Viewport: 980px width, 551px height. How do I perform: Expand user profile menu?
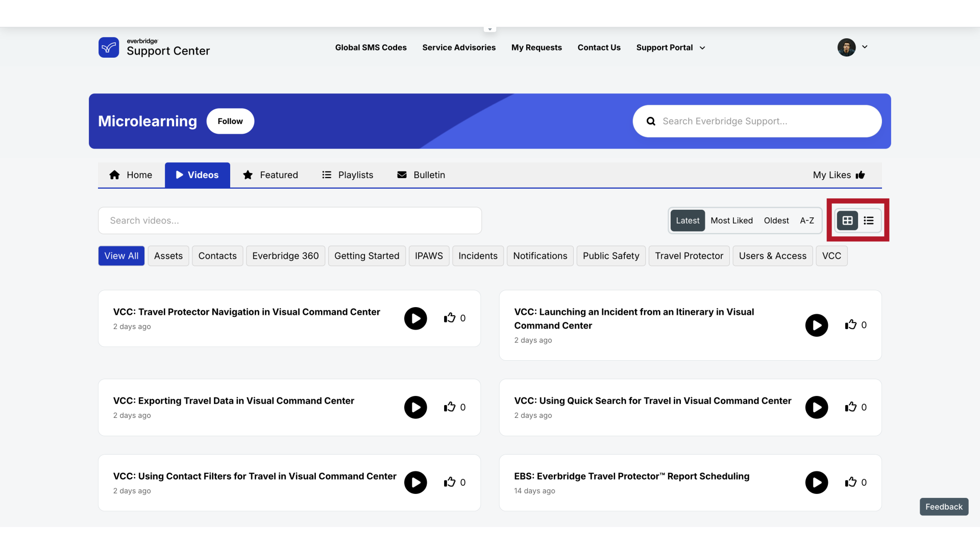pos(864,47)
